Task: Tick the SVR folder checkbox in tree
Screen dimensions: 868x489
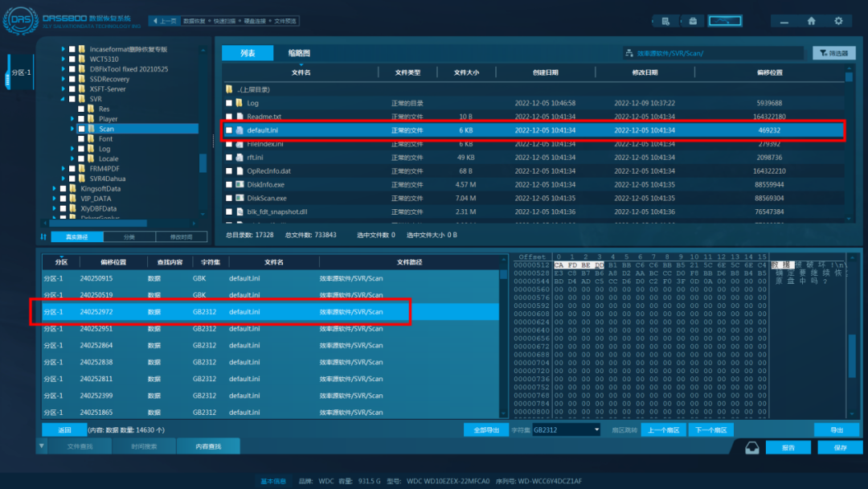Action: coord(72,99)
